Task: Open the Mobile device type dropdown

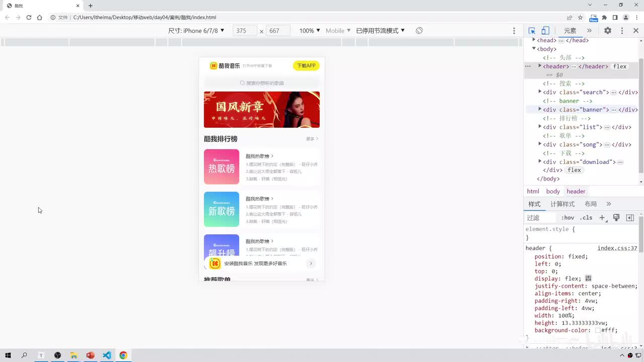Action: (338, 31)
